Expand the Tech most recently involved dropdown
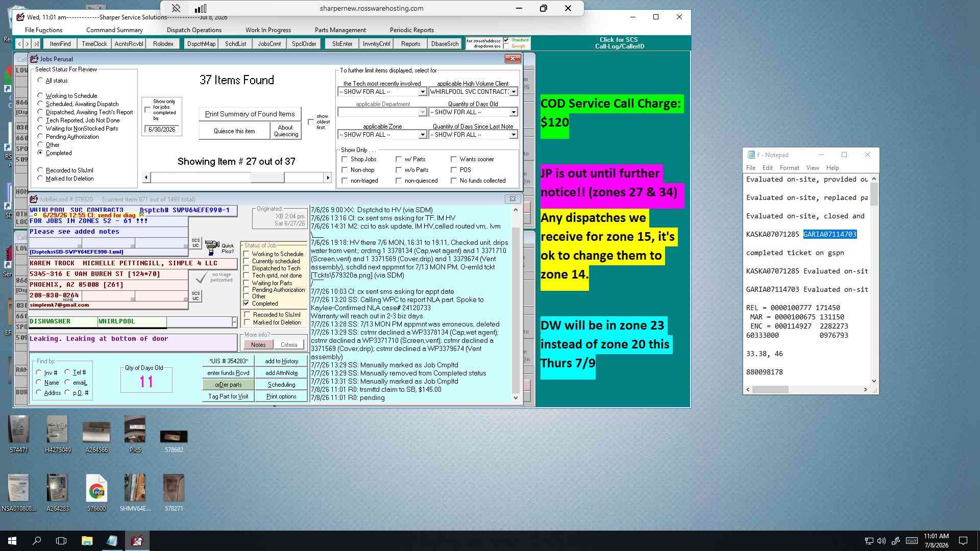The width and height of the screenshot is (980, 551). point(422,92)
